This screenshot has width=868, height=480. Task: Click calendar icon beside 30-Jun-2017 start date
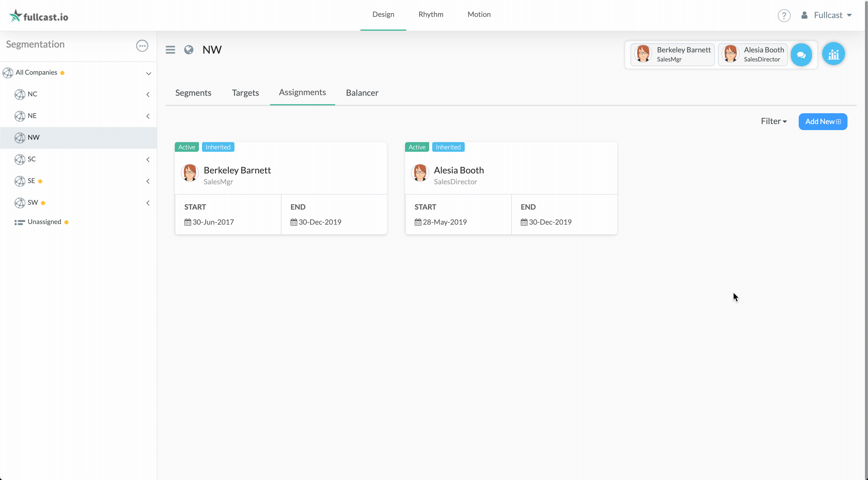coord(188,222)
